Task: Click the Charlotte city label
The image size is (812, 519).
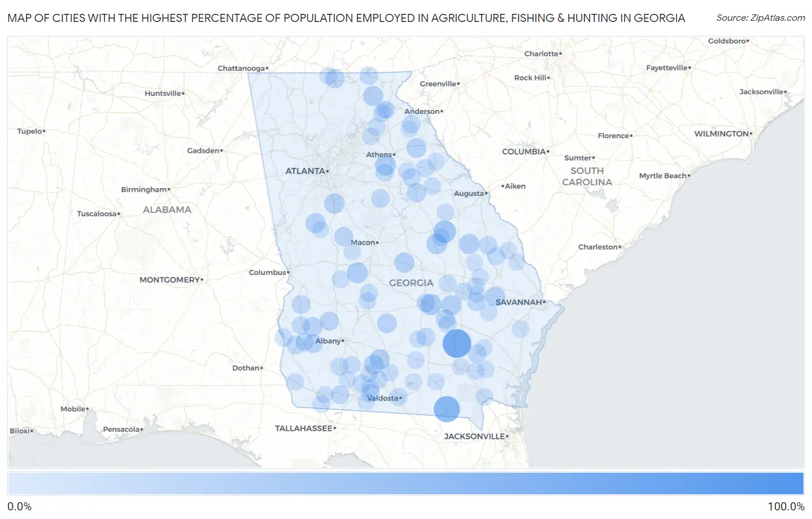Action: (541, 54)
